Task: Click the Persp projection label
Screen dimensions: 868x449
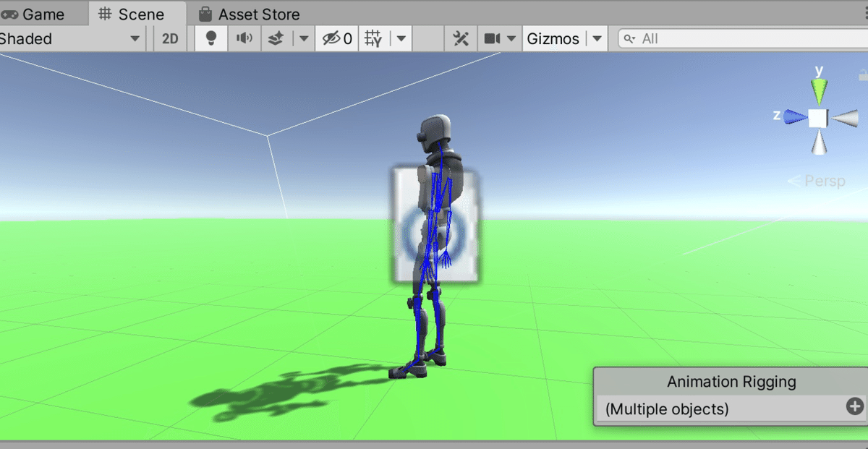Action: pos(824,181)
